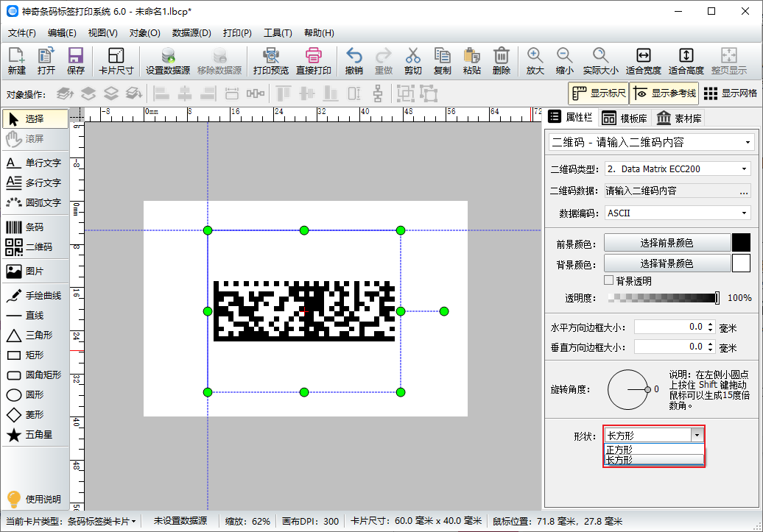Viewport: 763px width, 532px height.
Task: Click 选择背景颜色 button
Action: (x=667, y=263)
